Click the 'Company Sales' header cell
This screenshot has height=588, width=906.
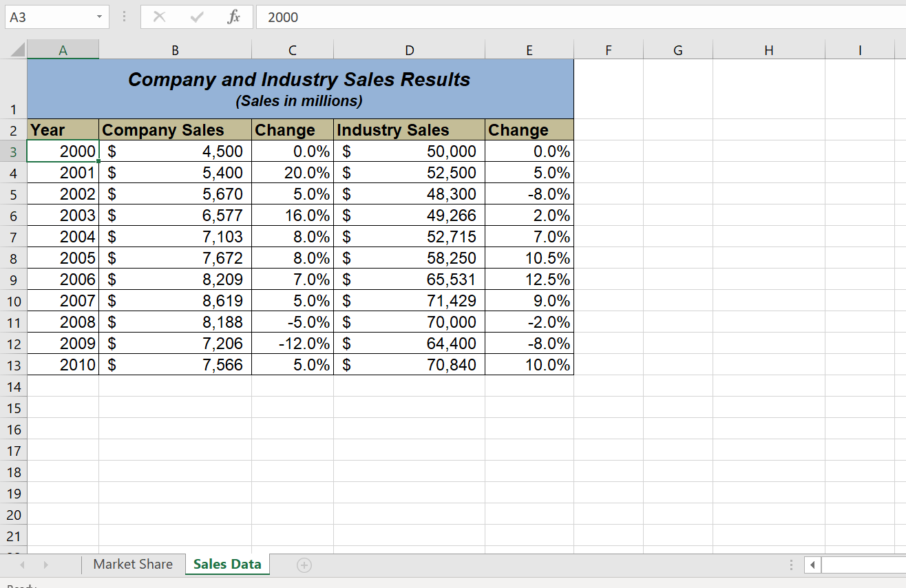(176, 129)
